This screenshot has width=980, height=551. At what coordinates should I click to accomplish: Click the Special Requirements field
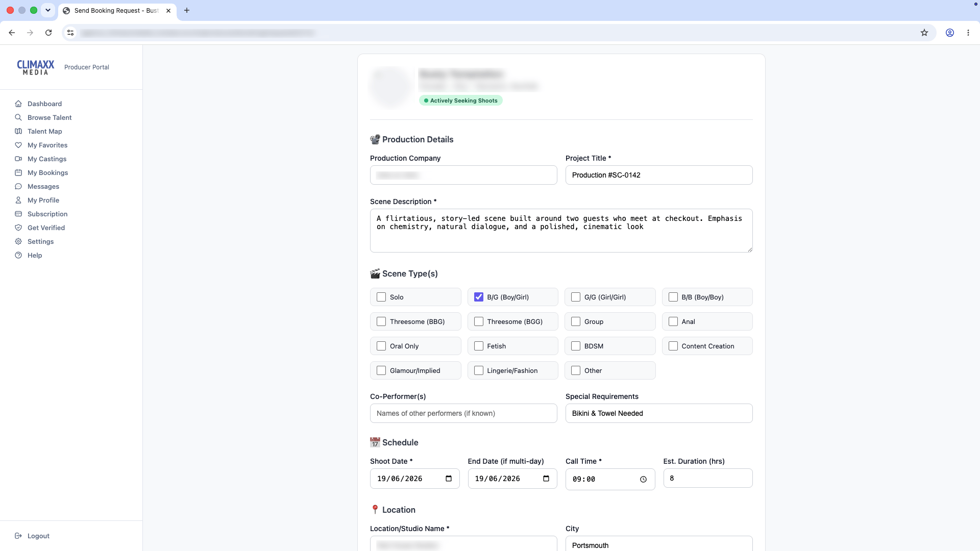pos(659,413)
